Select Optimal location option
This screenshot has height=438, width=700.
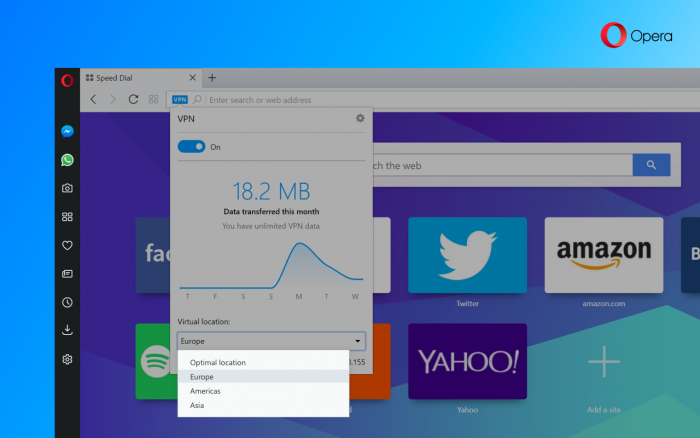pos(263,363)
